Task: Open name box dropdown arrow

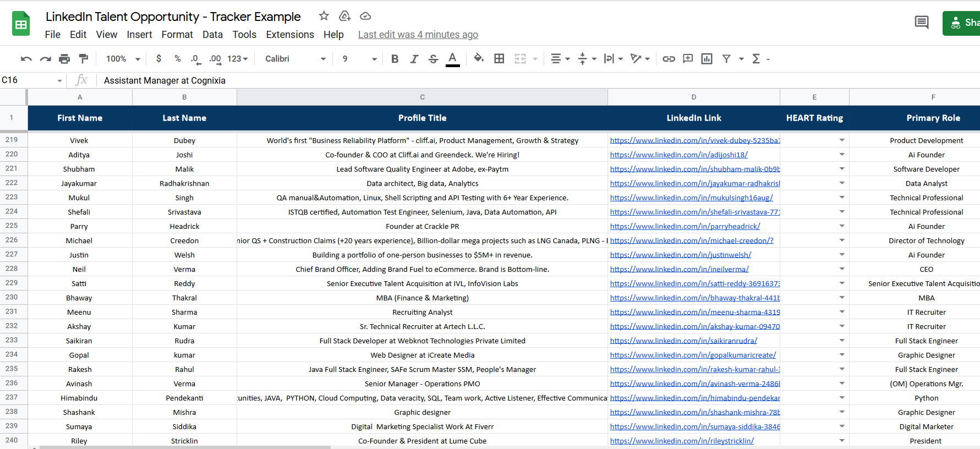Action: click(59, 81)
